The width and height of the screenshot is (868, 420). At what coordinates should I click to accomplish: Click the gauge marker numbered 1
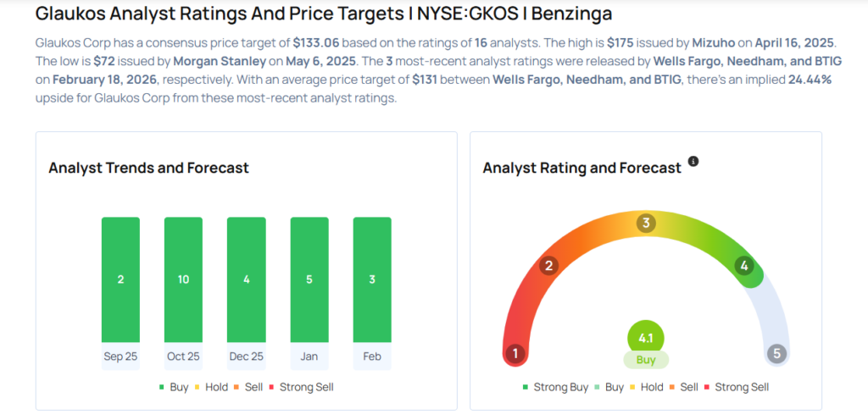pos(514,353)
